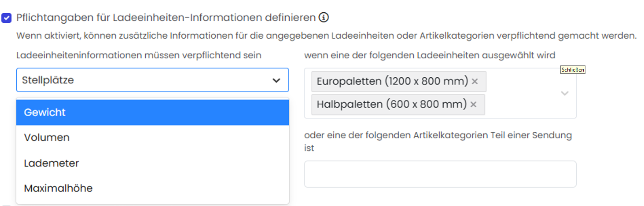Focus the empty Artikelkategorien input field
The height and width of the screenshot is (206, 644).
pos(440,174)
